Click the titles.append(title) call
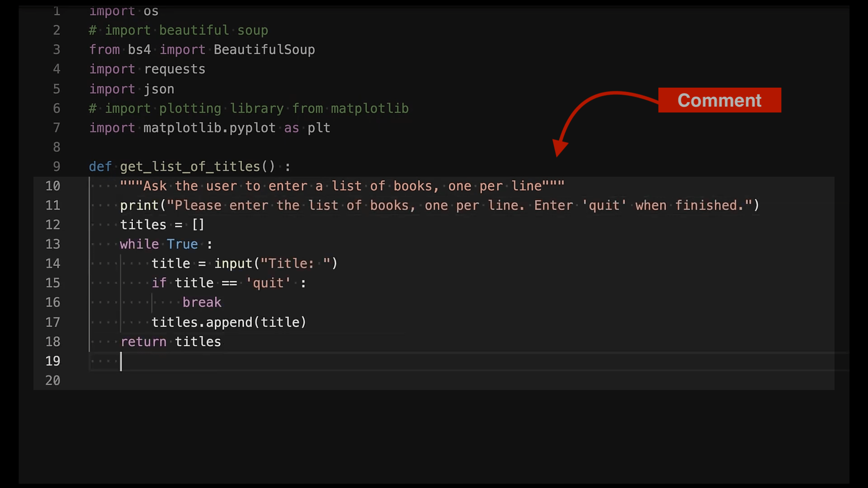 pyautogui.click(x=228, y=322)
